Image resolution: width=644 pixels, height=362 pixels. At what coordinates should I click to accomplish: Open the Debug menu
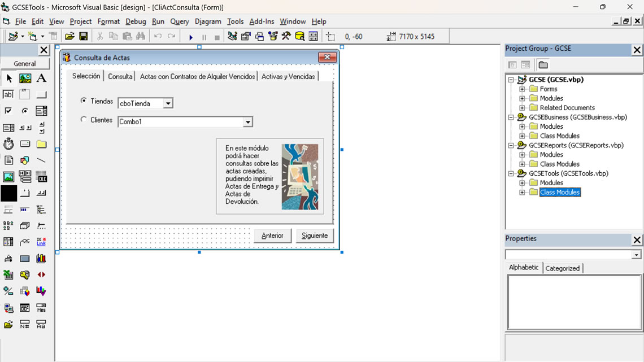[136, 21]
